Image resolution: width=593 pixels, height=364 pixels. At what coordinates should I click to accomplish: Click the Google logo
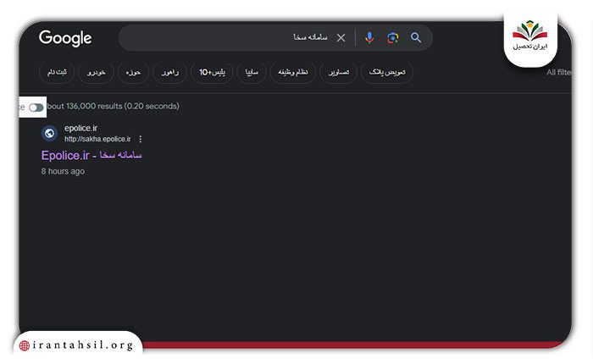point(65,38)
